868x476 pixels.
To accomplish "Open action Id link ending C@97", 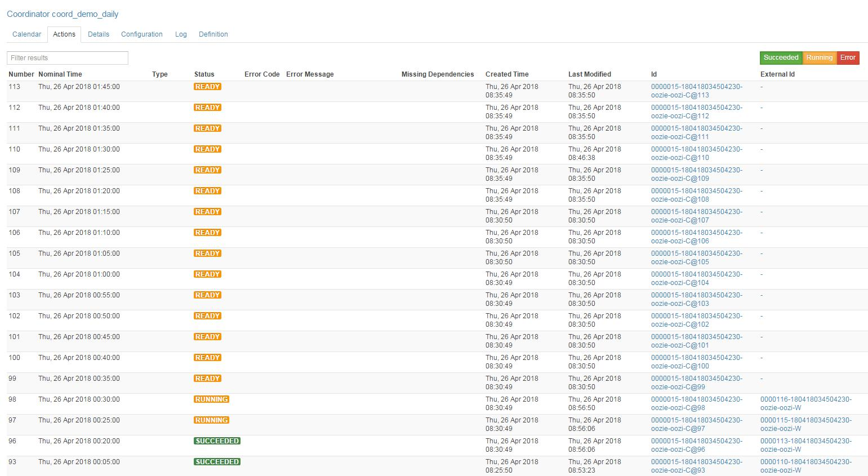I will click(697, 425).
